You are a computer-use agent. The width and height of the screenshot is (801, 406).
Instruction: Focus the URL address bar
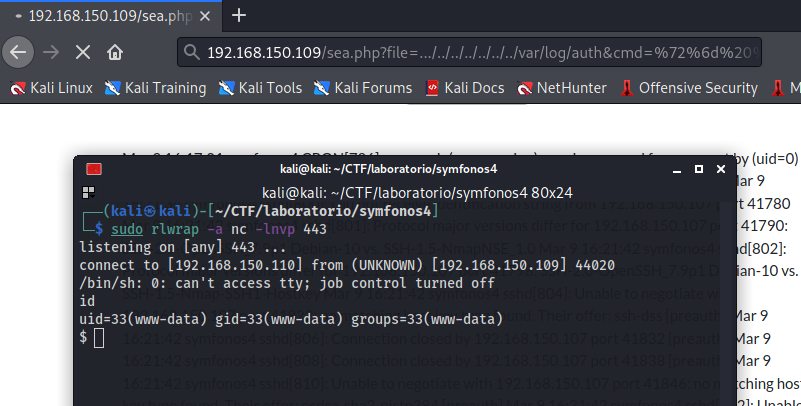[480, 52]
